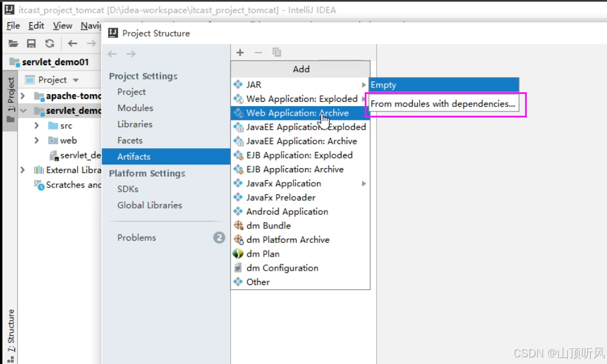The image size is (607, 364).
Task: Click the Project Structure forward arrow
Action: point(131,54)
